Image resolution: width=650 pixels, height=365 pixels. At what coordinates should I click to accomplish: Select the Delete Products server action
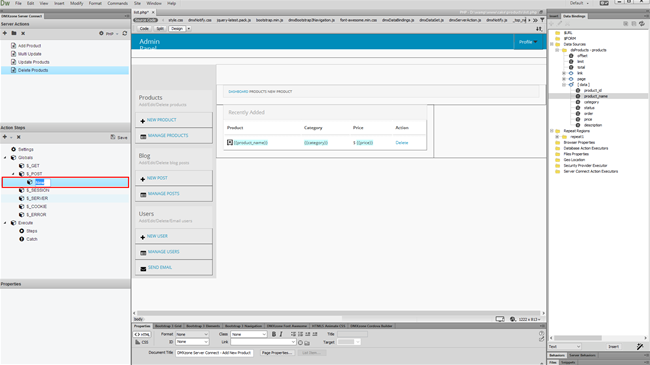(65, 70)
